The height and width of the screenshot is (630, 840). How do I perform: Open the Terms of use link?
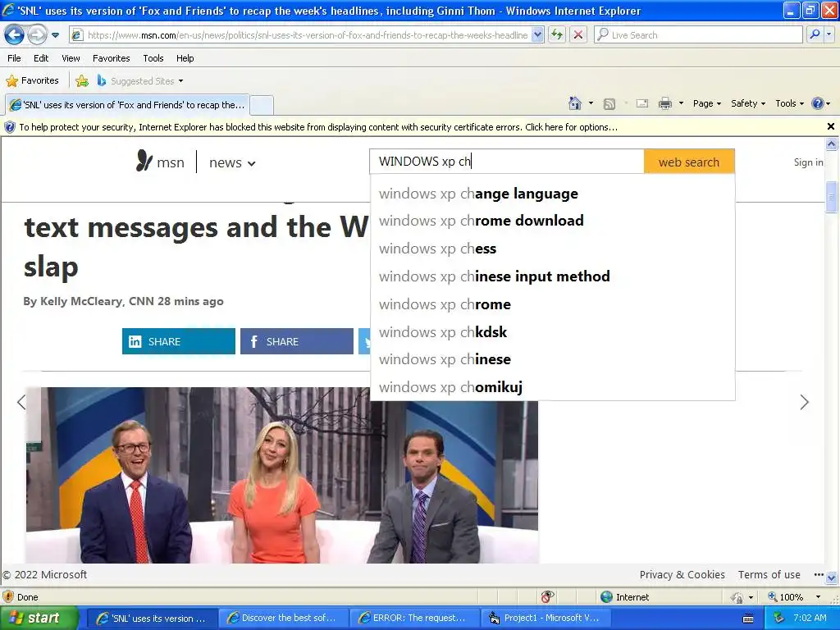(x=769, y=575)
